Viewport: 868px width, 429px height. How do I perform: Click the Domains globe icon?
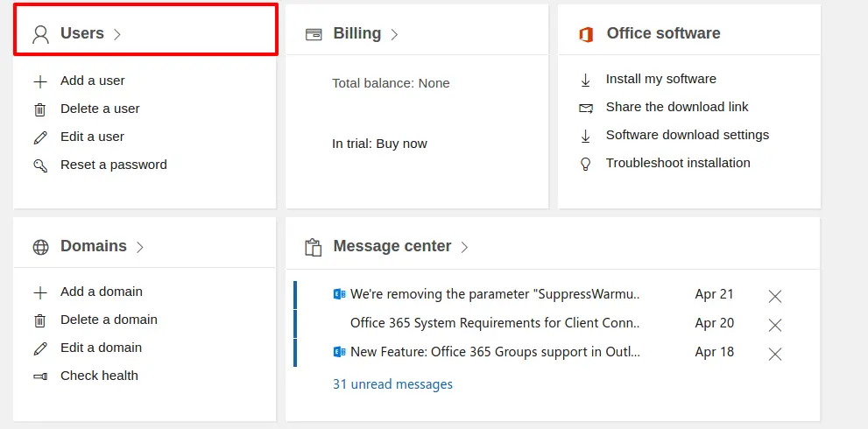coord(40,247)
